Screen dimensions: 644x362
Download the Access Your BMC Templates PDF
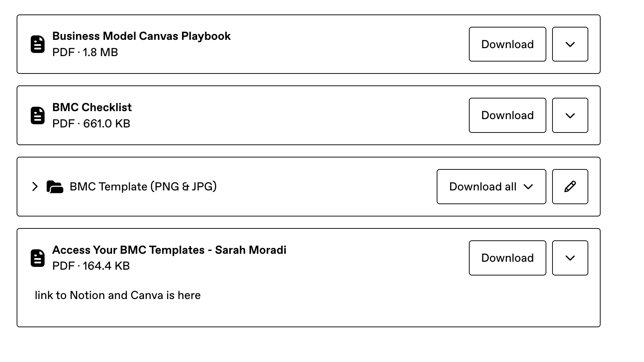point(507,258)
